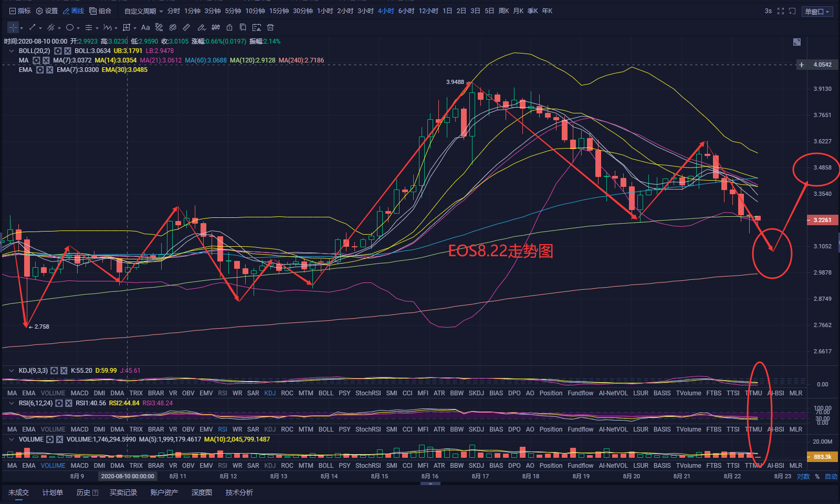Enter fullscreen chart mode icon

781,11
